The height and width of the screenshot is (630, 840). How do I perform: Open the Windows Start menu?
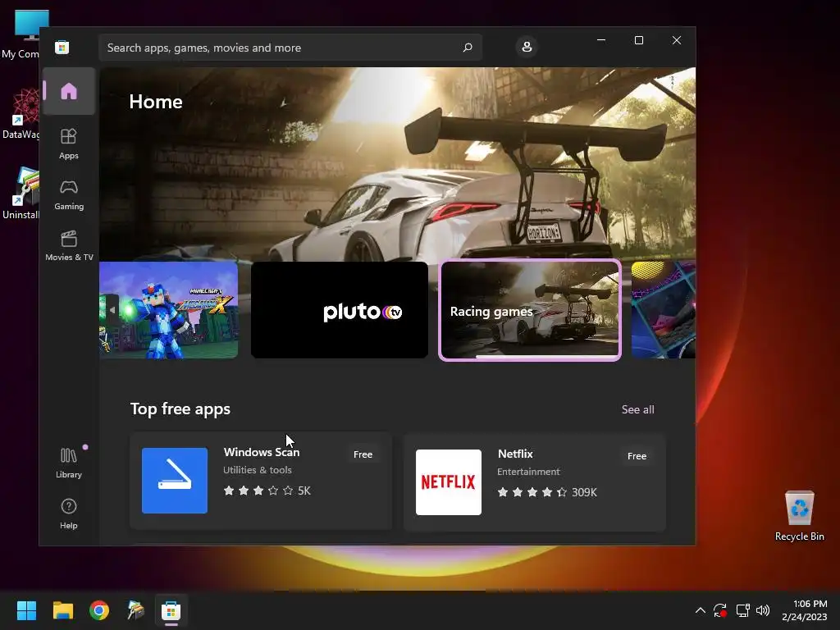[x=26, y=610]
